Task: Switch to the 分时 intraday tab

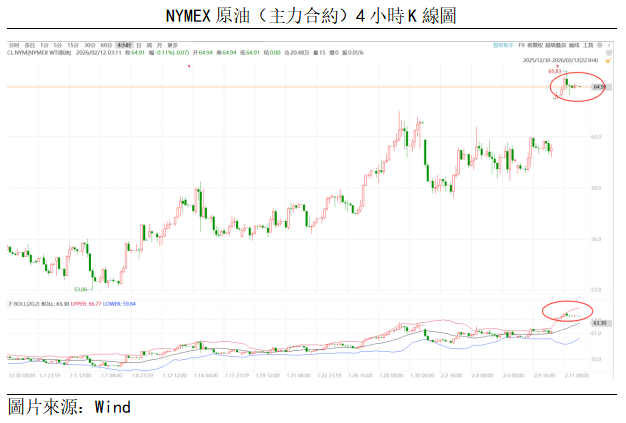Action: pos(13,45)
